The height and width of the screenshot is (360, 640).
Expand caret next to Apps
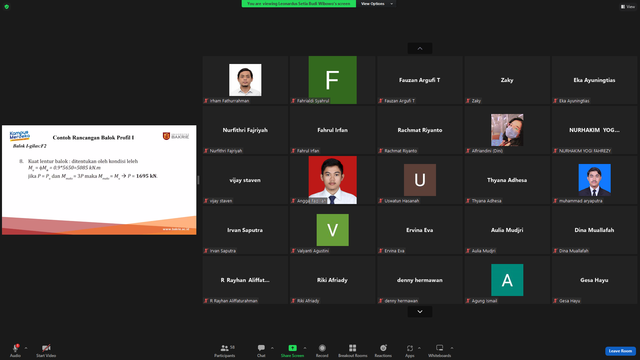click(x=419, y=348)
